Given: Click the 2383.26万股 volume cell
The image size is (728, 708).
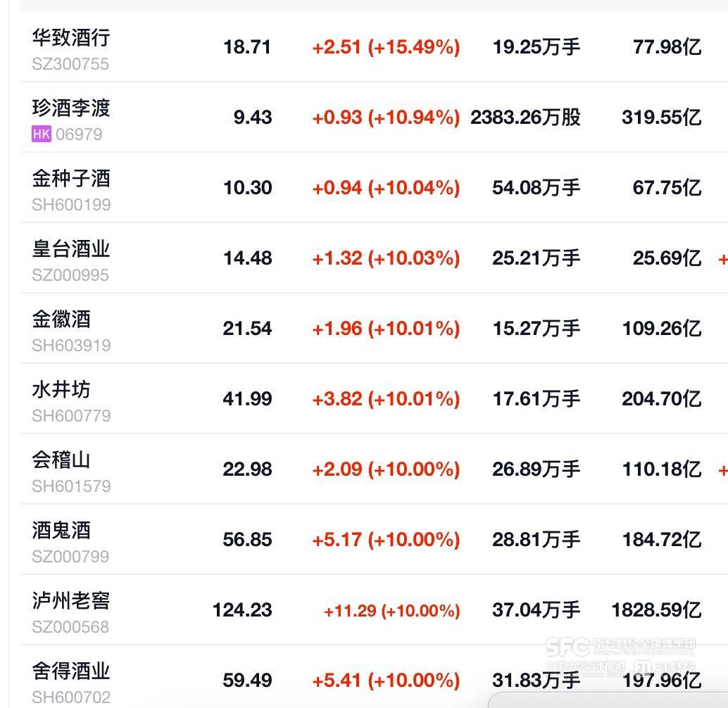Looking at the screenshot, I should point(525,118).
